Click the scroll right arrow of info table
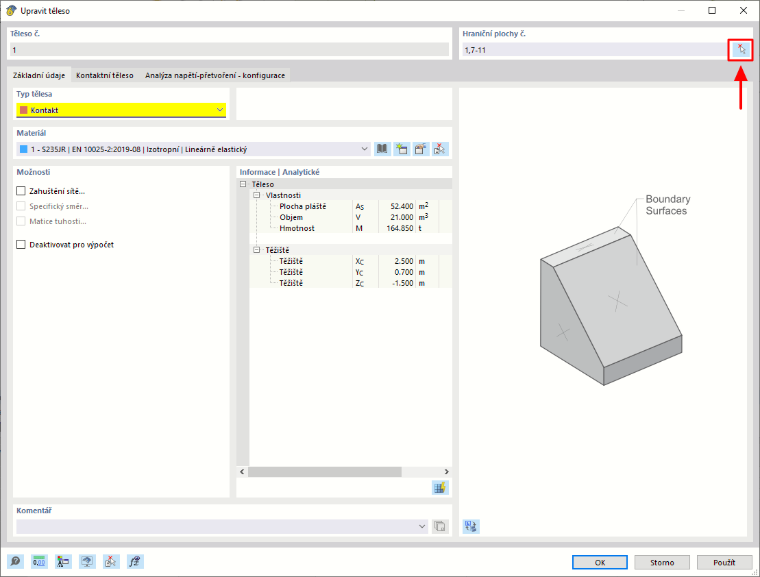This screenshot has width=760, height=577. (x=446, y=471)
